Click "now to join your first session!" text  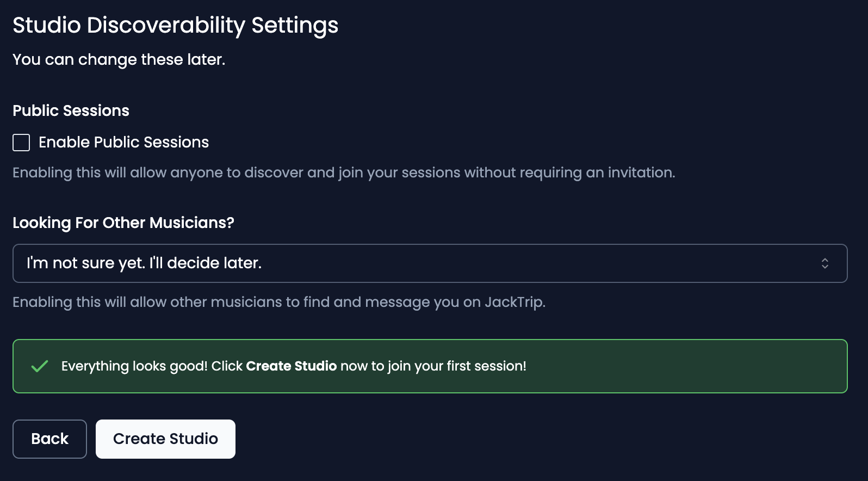click(x=433, y=366)
